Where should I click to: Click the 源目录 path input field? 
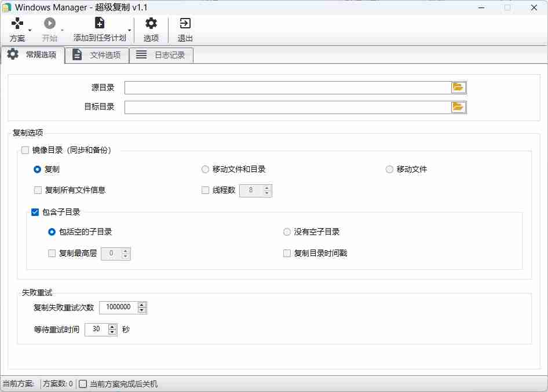click(x=287, y=87)
